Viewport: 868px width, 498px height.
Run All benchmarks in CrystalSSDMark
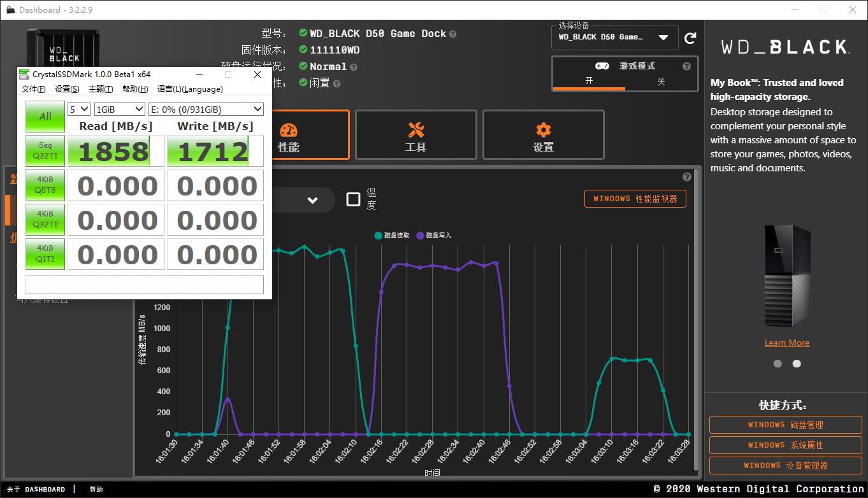click(45, 117)
